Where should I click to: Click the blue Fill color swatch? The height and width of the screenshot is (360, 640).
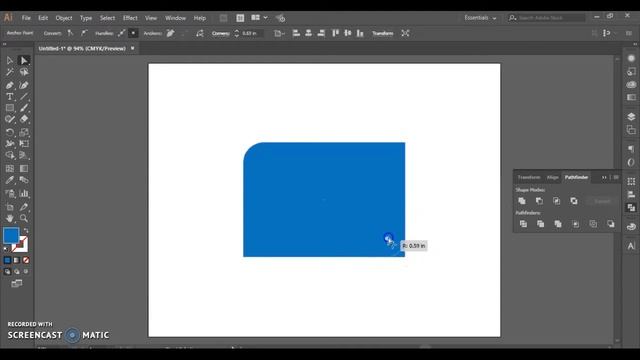11,236
